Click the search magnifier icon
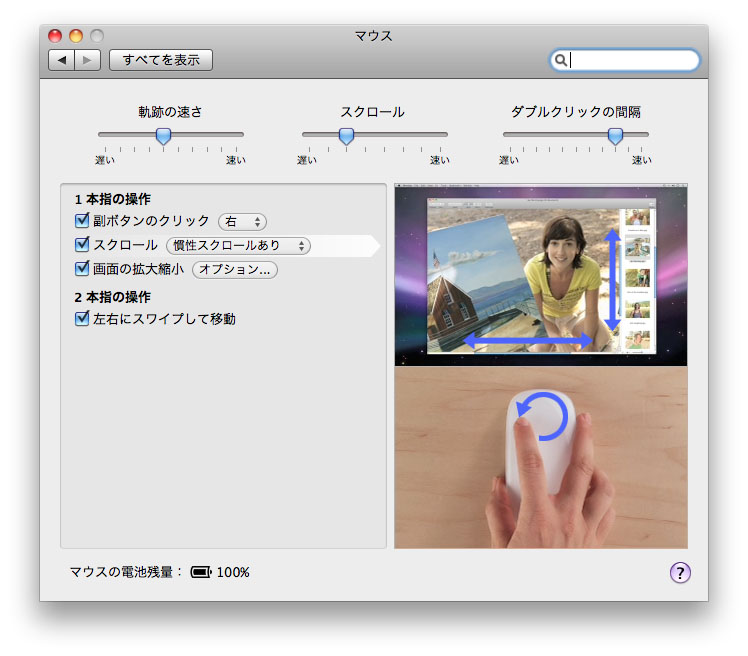This screenshot has width=748, height=656. click(561, 60)
